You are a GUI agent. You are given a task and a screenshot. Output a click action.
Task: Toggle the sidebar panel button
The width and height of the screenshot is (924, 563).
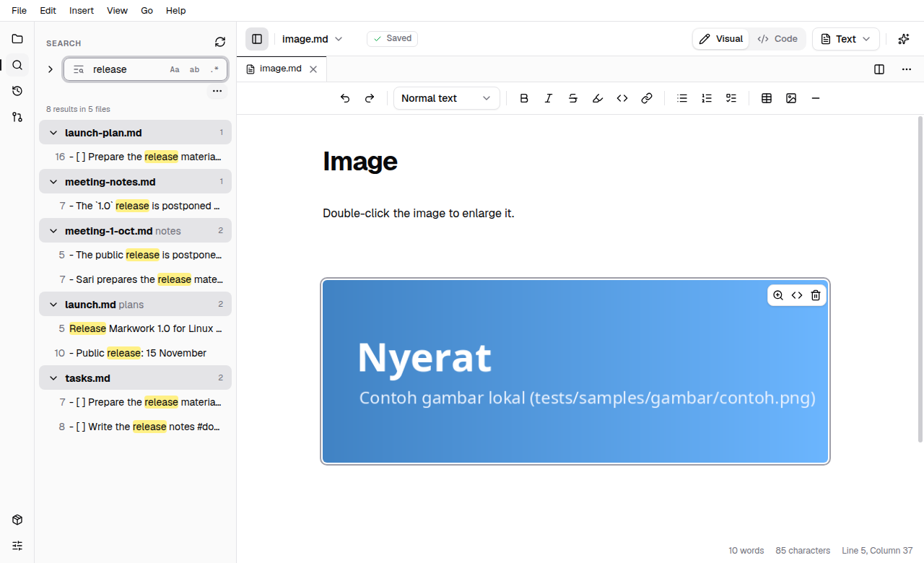click(257, 39)
